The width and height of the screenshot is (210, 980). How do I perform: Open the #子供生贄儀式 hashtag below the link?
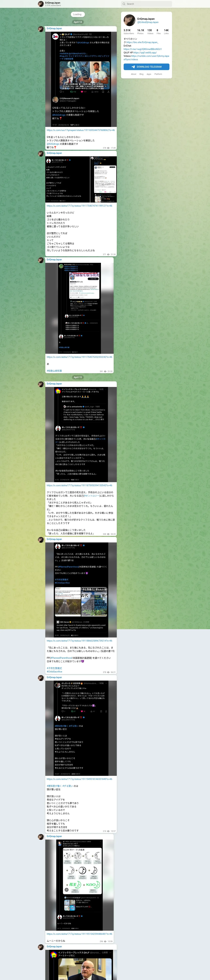pyautogui.click(x=54, y=668)
